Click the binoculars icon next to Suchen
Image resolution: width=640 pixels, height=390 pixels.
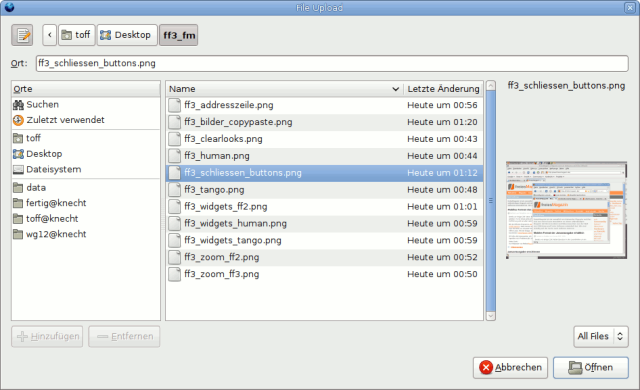pyautogui.click(x=18, y=105)
